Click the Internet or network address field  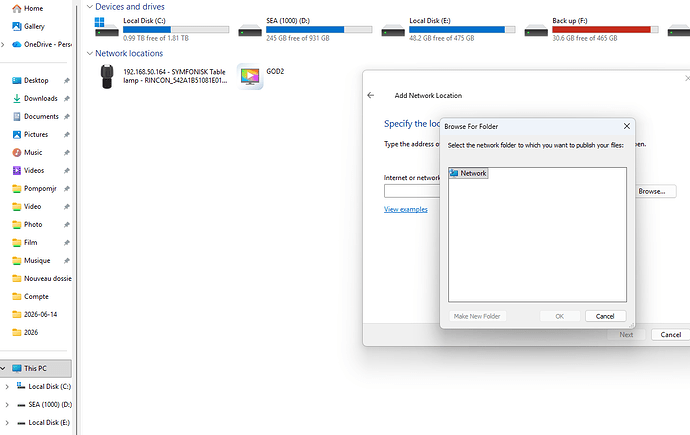412,191
